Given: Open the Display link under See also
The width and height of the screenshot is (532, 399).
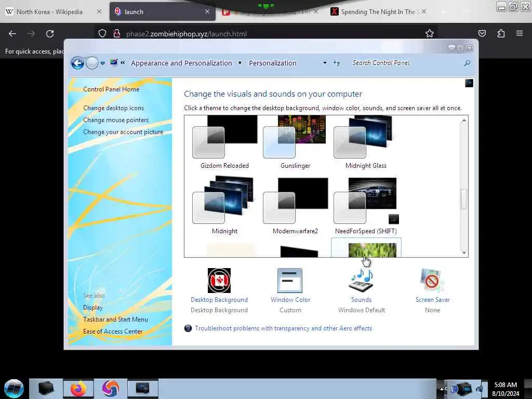Looking at the screenshot, I should pos(92,308).
